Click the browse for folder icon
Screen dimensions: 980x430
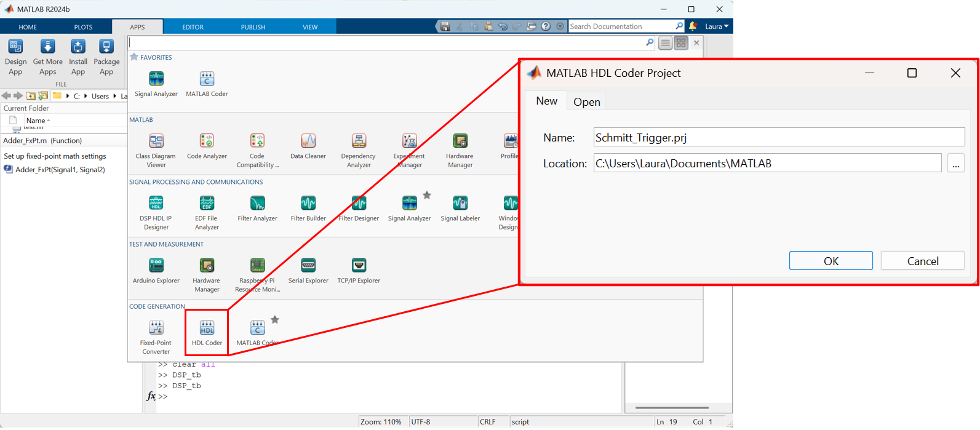point(43,96)
